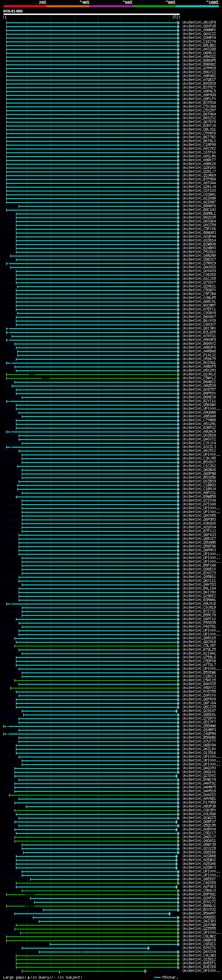The height and width of the screenshot is (980, 222).
Task: Select the query name AV641406
Action: [13, 11]
